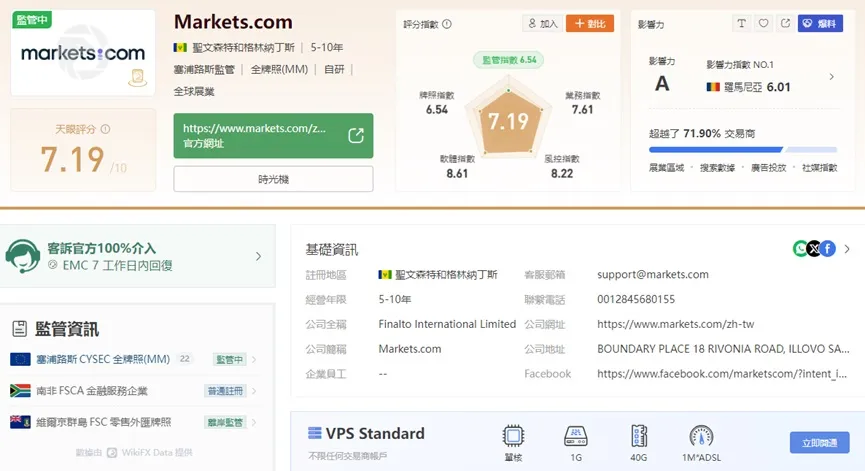Click the VPS Standard list icon

[x=314, y=433]
